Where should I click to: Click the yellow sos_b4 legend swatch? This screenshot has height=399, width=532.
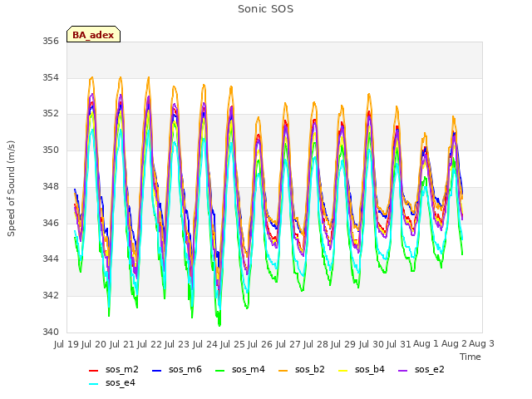(343, 371)
